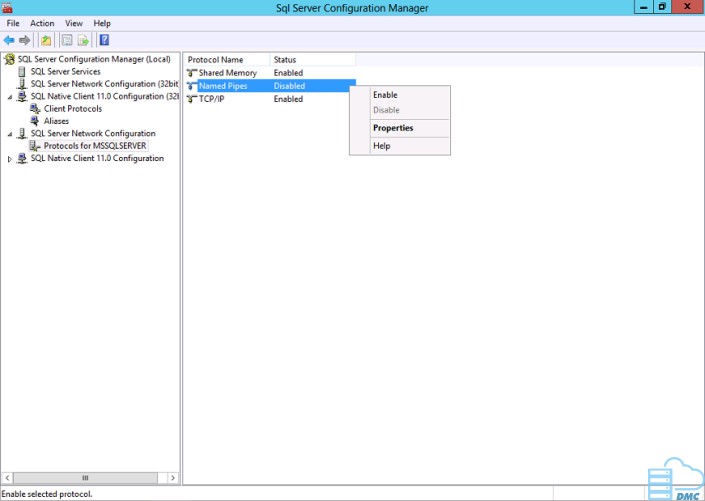Image resolution: width=705 pixels, height=501 pixels.
Task: Click the Show/Hide console tree icon
Action: 67,40
